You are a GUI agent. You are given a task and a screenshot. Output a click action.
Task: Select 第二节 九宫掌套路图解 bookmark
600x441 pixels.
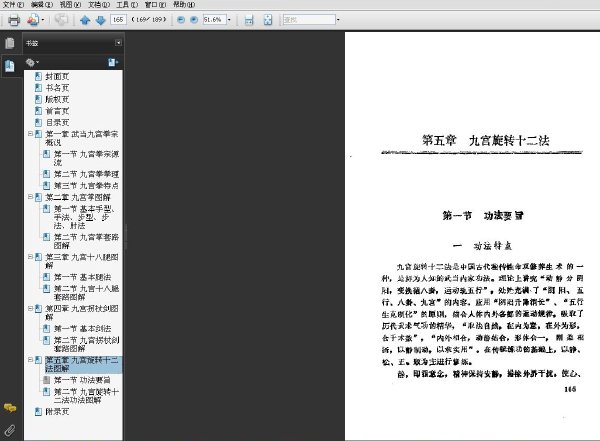click(x=86, y=241)
